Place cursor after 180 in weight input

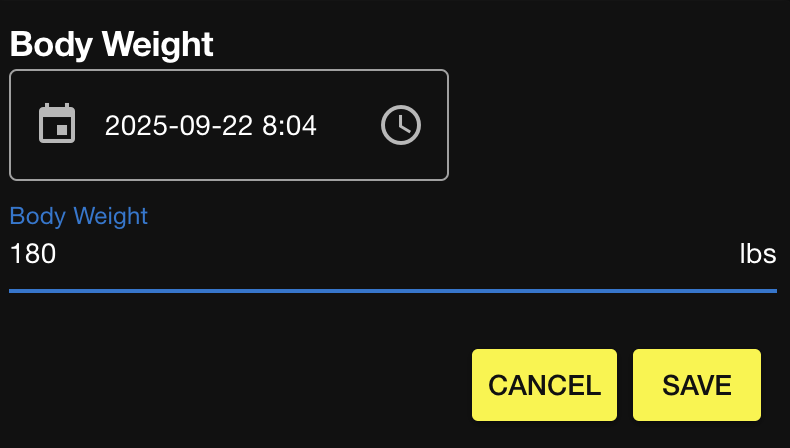pyautogui.click(x=58, y=255)
